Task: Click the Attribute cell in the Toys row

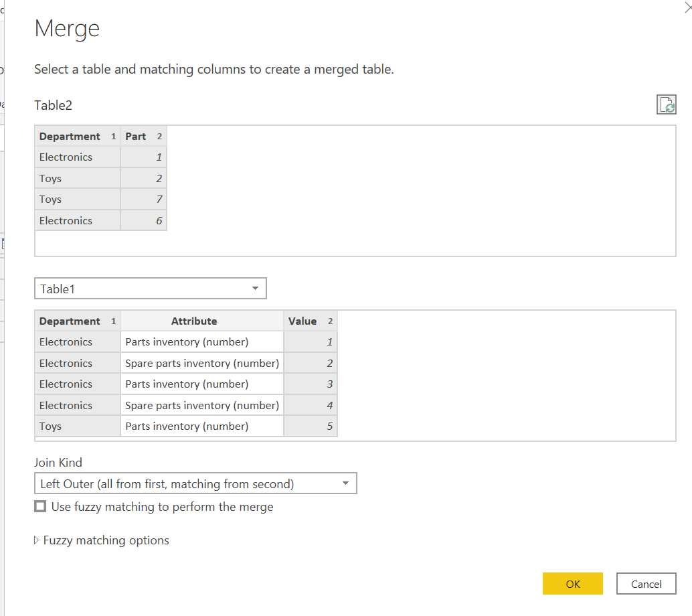Action: click(202, 426)
